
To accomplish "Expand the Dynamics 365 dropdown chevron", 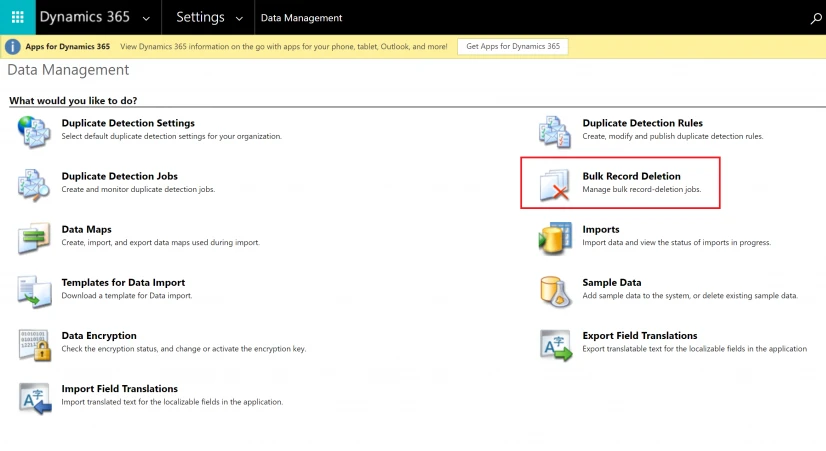I will pos(146,18).
